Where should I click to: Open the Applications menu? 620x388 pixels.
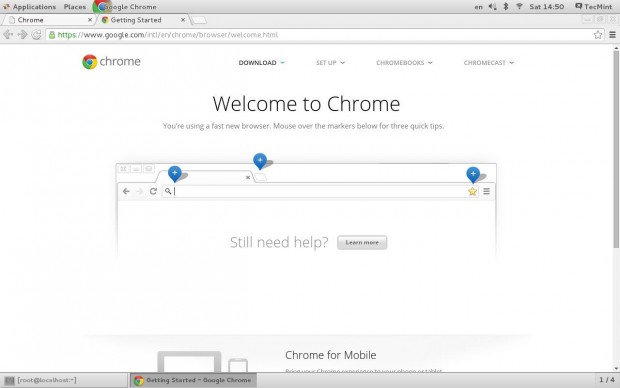click(x=29, y=7)
